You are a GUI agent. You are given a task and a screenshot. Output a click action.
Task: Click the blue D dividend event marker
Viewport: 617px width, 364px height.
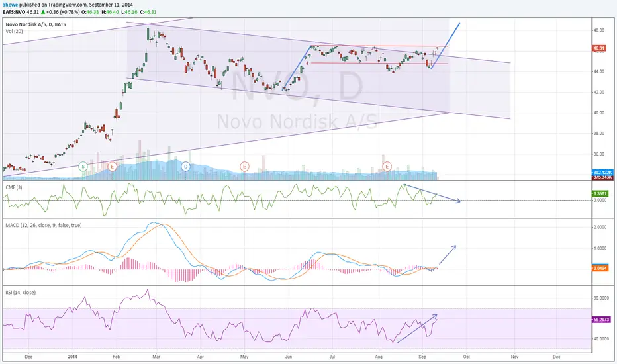186,167
